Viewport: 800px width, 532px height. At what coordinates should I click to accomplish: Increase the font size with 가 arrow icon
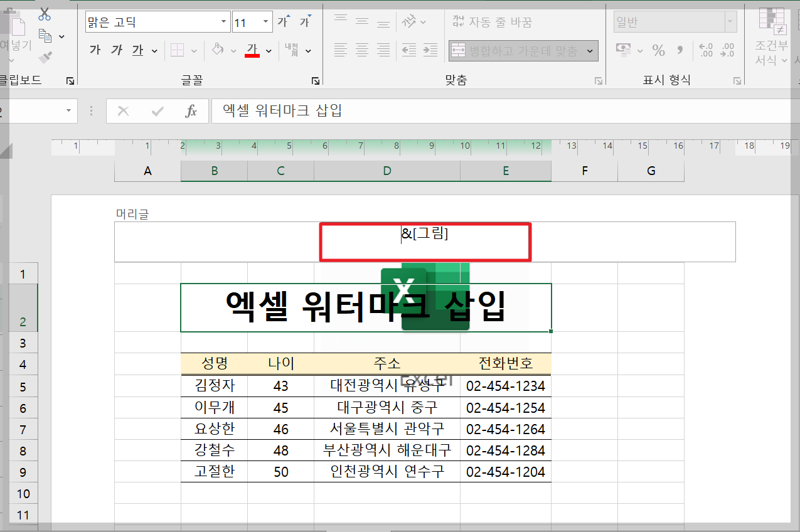[283, 21]
